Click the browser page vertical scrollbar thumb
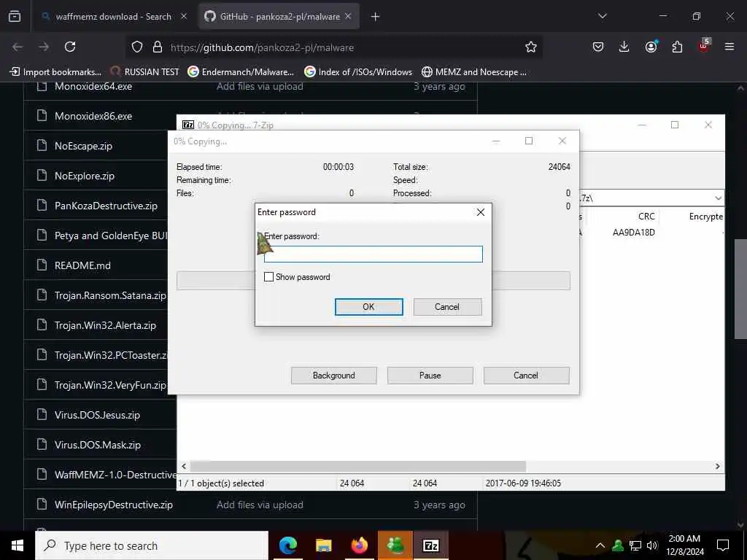The height and width of the screenshot is (560, 747). [740, 289]
